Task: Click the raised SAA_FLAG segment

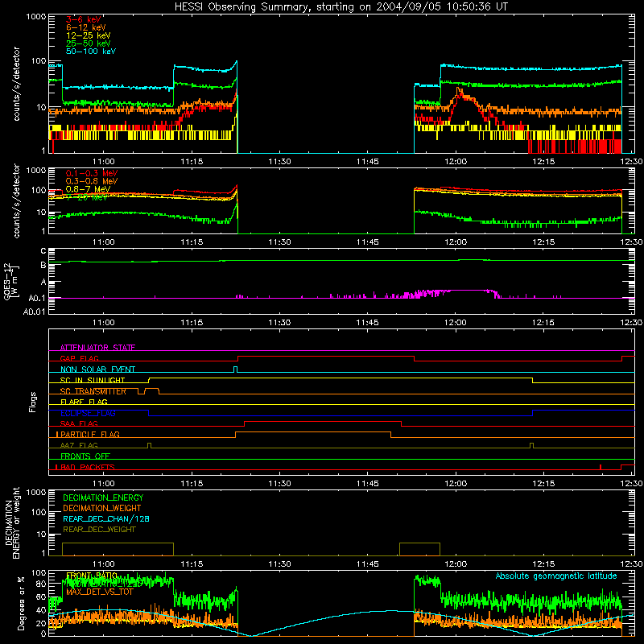Action: (x=323, y=421)
